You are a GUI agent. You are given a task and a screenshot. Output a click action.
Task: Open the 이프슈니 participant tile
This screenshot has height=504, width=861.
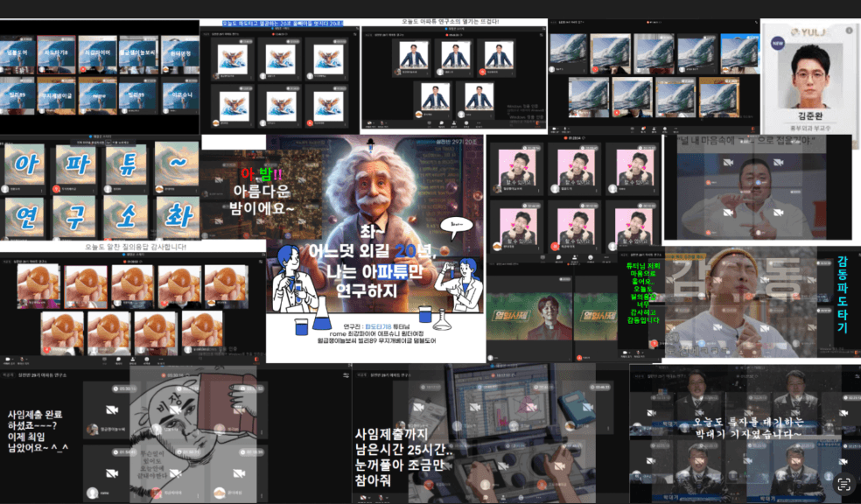[180, 95]
